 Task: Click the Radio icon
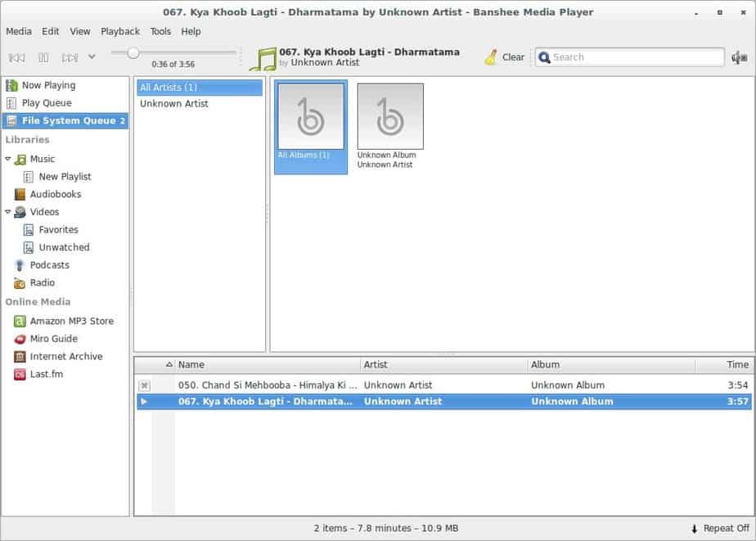pos(20,283)
